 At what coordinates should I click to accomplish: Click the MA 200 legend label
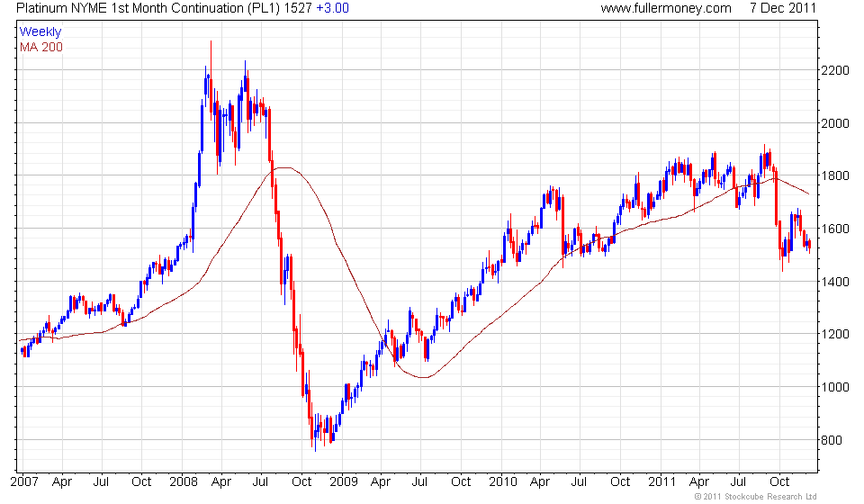tap(41, 48)
